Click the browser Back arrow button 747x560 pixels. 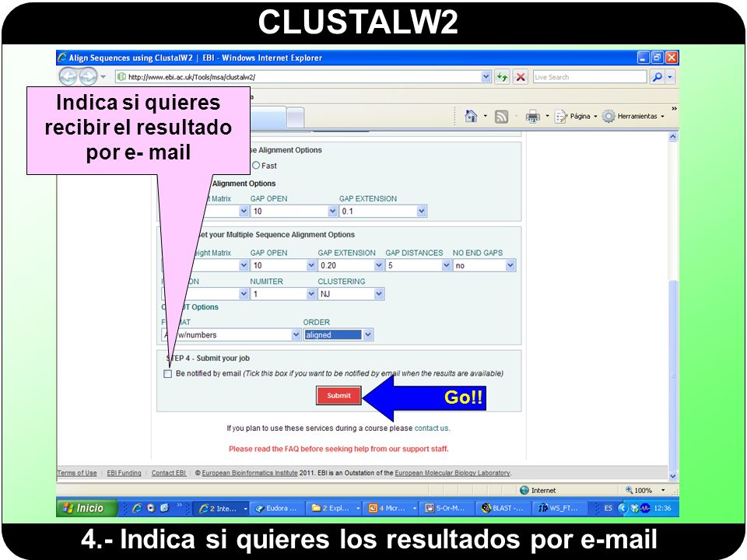coord(68,76)
